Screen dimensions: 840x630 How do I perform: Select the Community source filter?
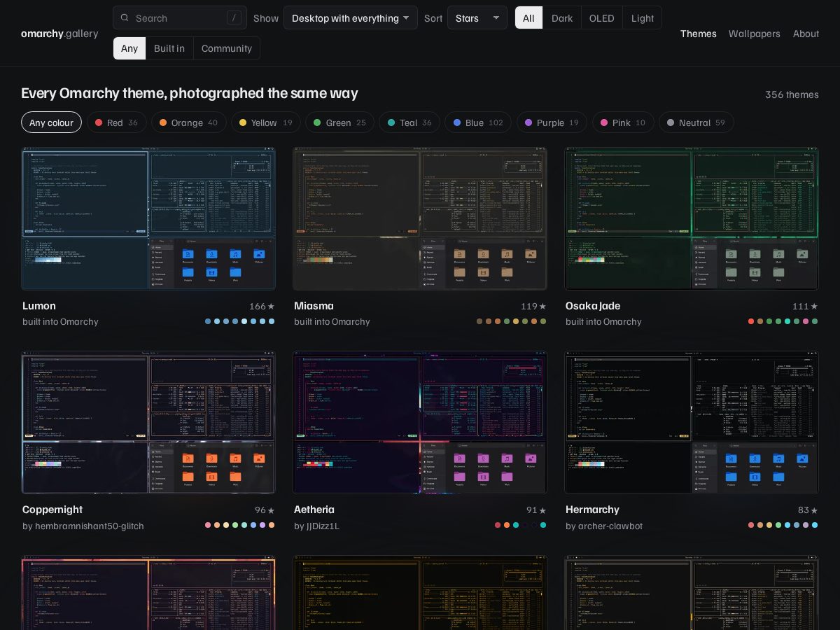[x=227, y=48]
